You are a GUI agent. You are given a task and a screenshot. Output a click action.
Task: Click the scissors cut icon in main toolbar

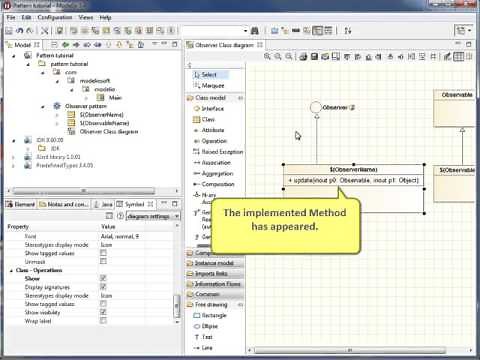[x=44, y=31]
